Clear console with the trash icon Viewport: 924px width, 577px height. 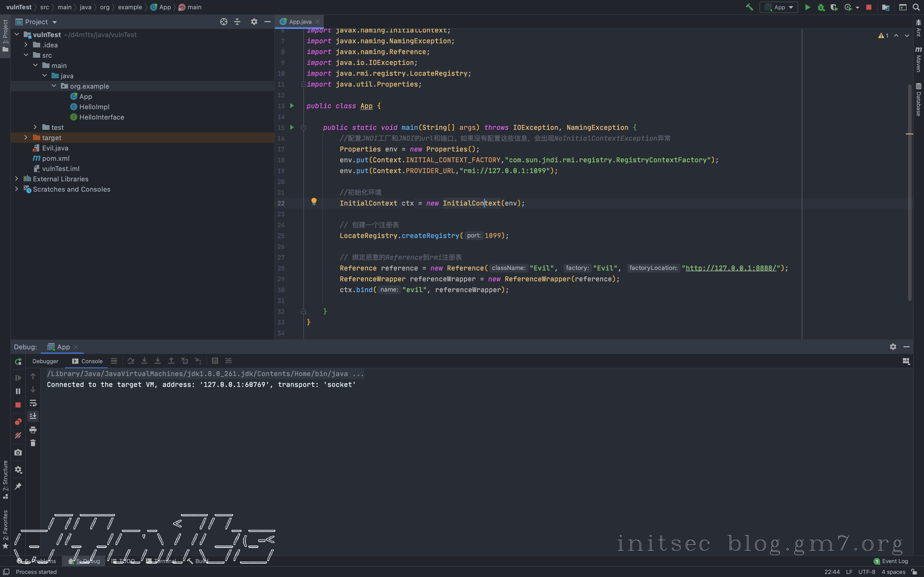(33, 443)
